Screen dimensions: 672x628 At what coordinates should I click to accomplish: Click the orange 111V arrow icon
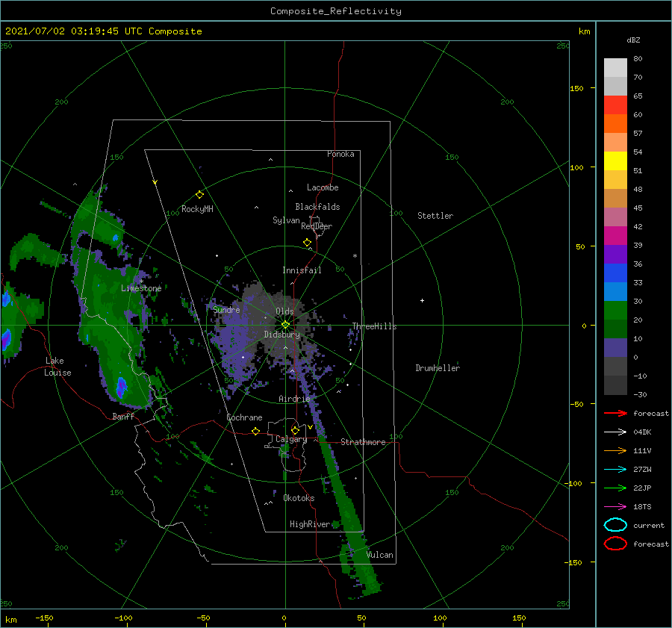tap(615, 450)
